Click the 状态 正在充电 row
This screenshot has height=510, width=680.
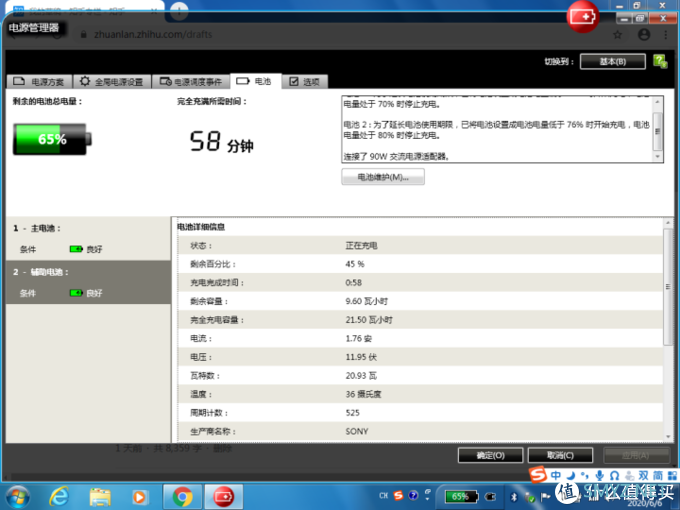point(420,245)
